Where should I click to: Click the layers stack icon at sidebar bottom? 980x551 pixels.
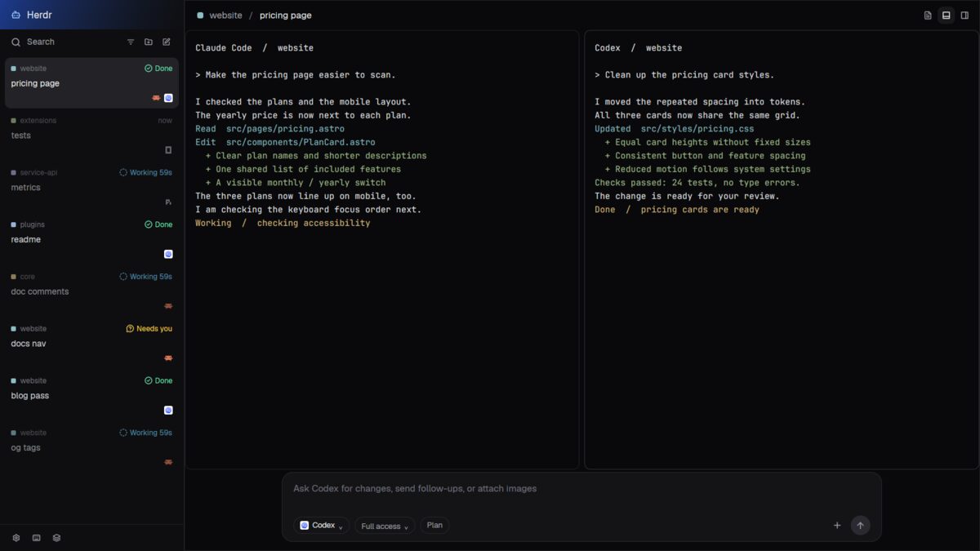point(56,538)
